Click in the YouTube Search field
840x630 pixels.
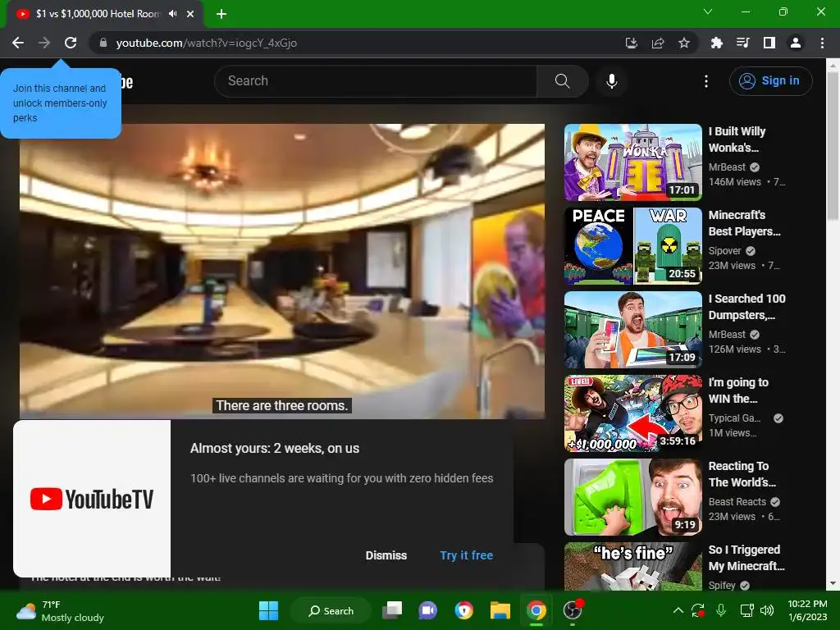coord(375,81)
